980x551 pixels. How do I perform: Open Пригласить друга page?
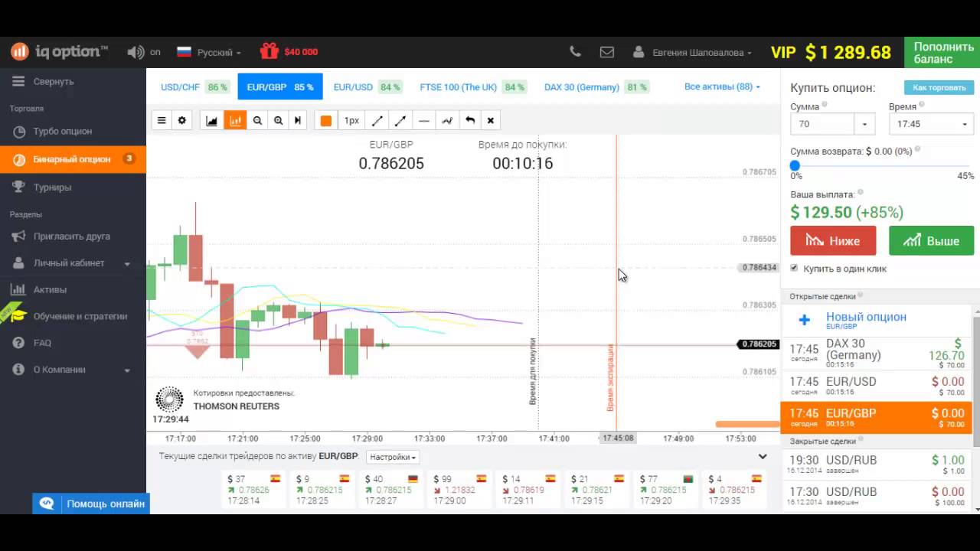pyautogui.click(x=73, y=236)
